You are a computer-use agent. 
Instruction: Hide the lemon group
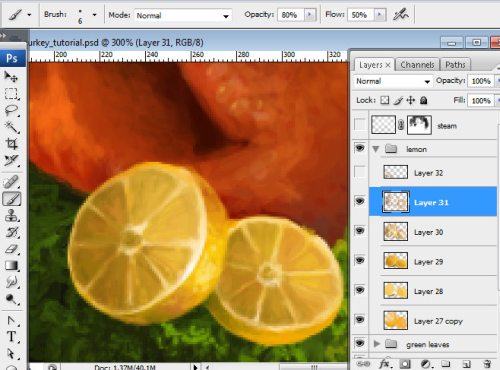(x=360, y=148)
